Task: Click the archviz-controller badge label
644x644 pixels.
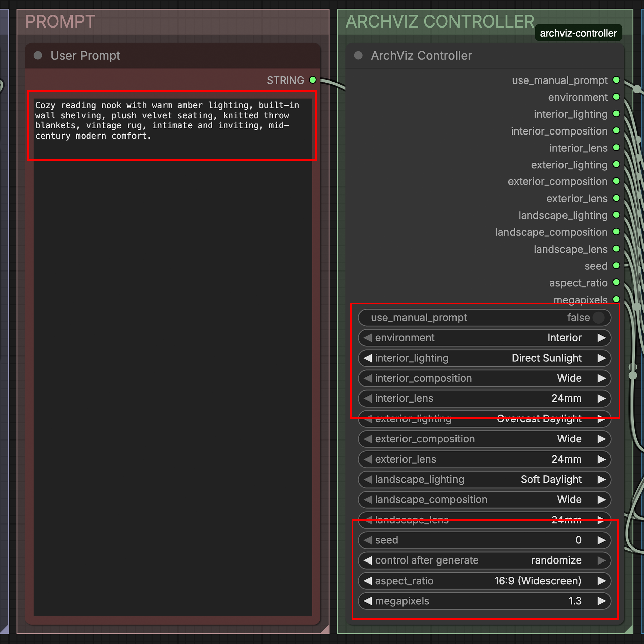Action: [x=578, y=33]
